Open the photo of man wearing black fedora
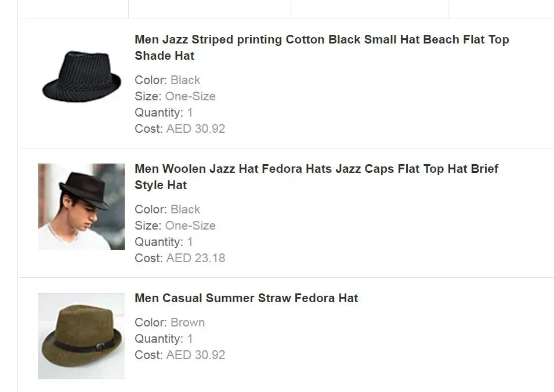Image resolution: width=554 pixels, height=392 pixels. click(x=81, y=206)
